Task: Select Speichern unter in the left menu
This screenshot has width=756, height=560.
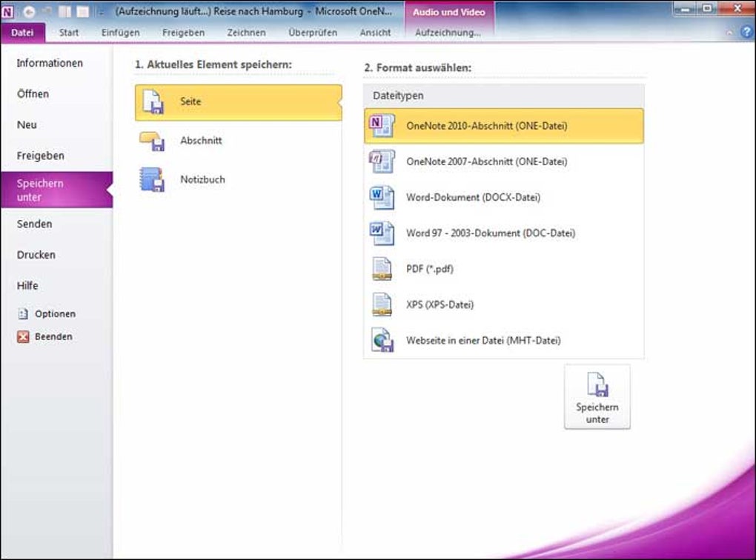Action: pyautogui.click(x=57, y=190)
